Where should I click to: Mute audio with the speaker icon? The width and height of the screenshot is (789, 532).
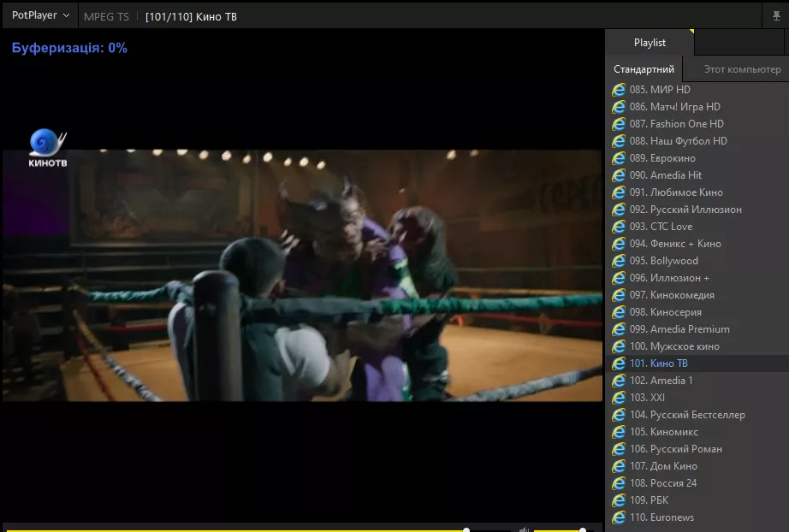point(524,529)
